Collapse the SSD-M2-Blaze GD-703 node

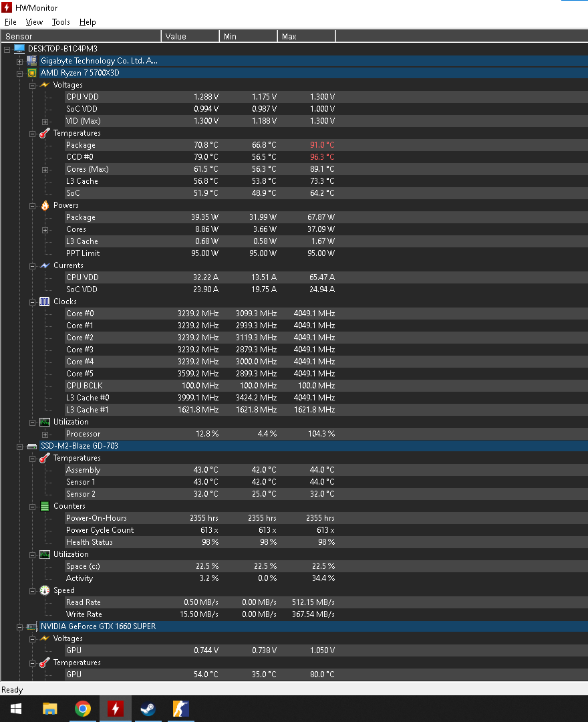(x=20, y=446)
